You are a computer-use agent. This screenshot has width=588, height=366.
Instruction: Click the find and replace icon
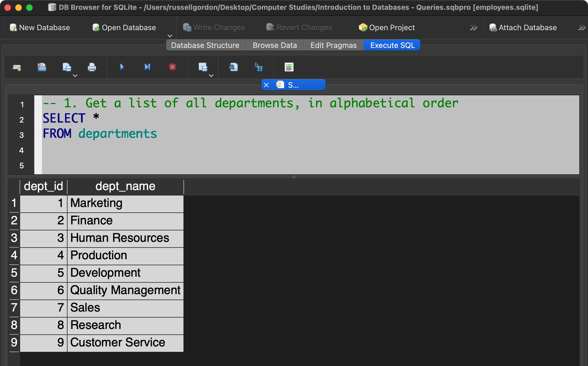[x=258, y=67]
